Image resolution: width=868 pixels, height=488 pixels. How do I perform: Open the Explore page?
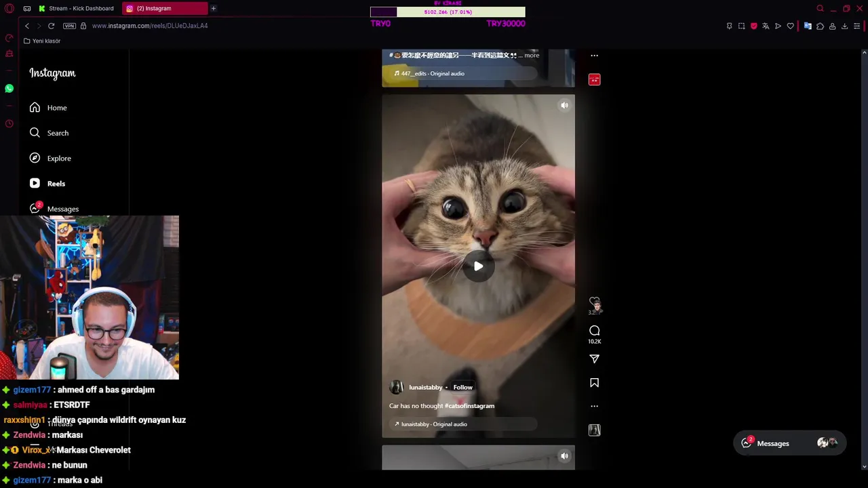50,158
